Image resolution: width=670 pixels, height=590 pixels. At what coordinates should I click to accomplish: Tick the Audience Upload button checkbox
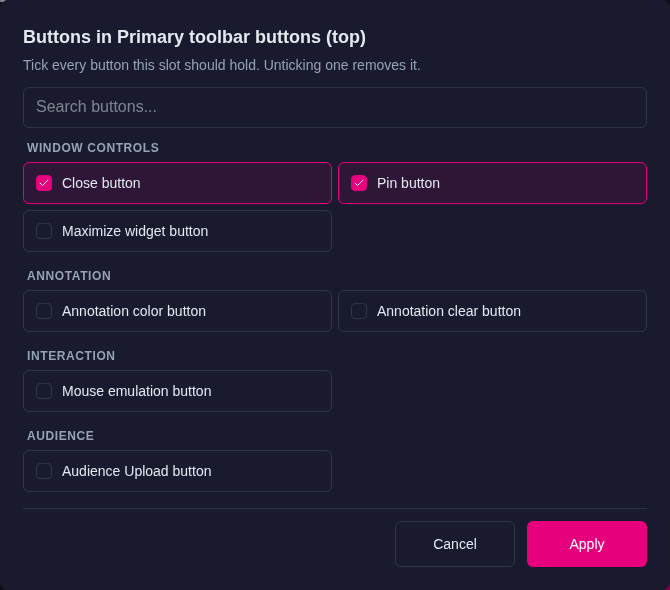tap(44, 471)
